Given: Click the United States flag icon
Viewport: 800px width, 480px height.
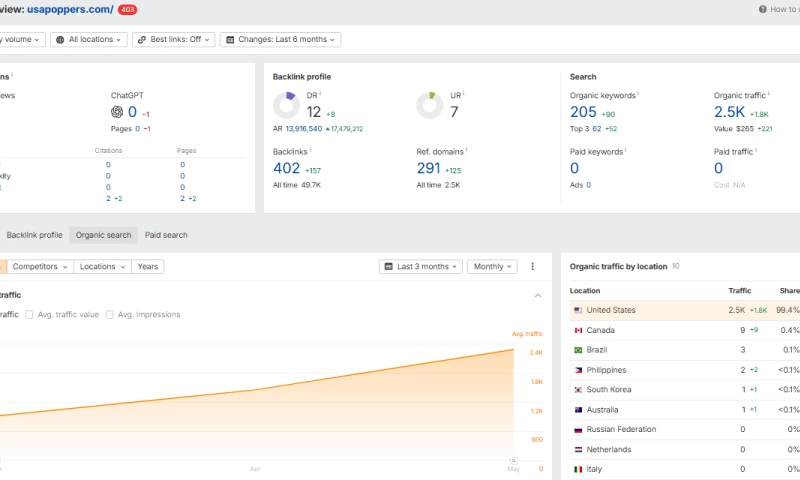Looking at the screenshot, I should [x=578, y=310].
